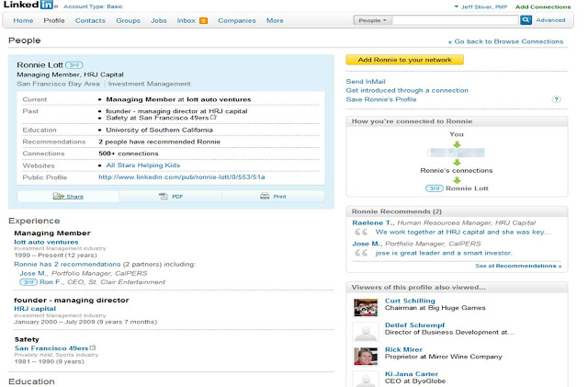This screenshot has height=387, width=588.
Task: Open lott auto ventures company link
Action: click(x=46, y=242)
